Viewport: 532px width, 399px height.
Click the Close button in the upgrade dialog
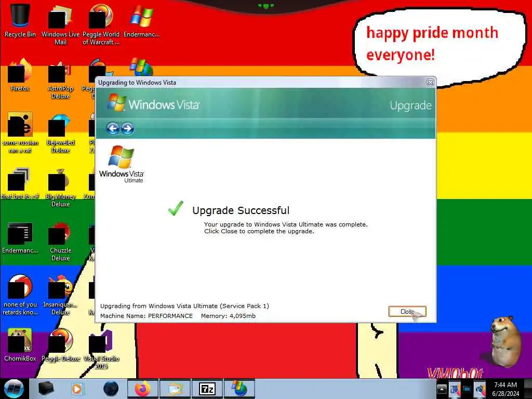click(407, 312)
